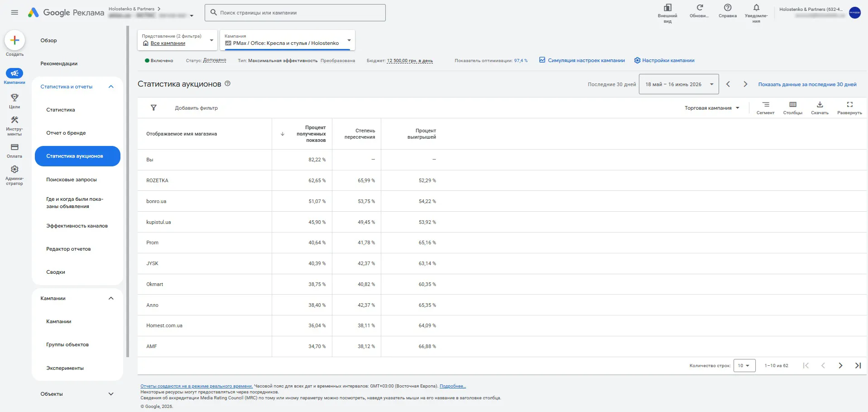Click the sidebar vertical scrollbar
This screenshot has height=412, width=868.
[128, 190]
